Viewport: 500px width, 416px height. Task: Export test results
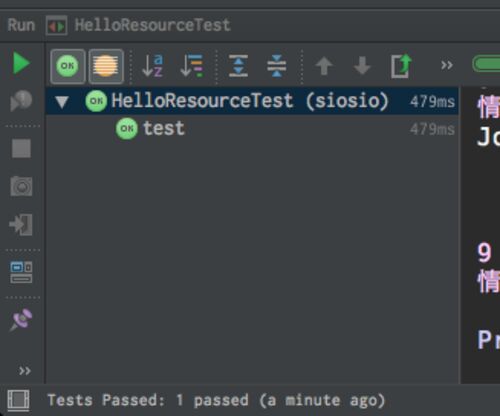coord(401,66)
